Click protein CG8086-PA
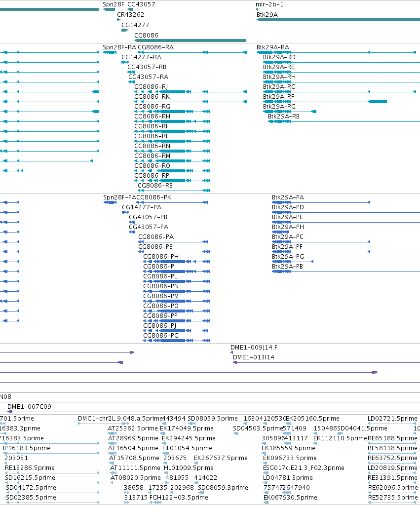 pos(156,237)
